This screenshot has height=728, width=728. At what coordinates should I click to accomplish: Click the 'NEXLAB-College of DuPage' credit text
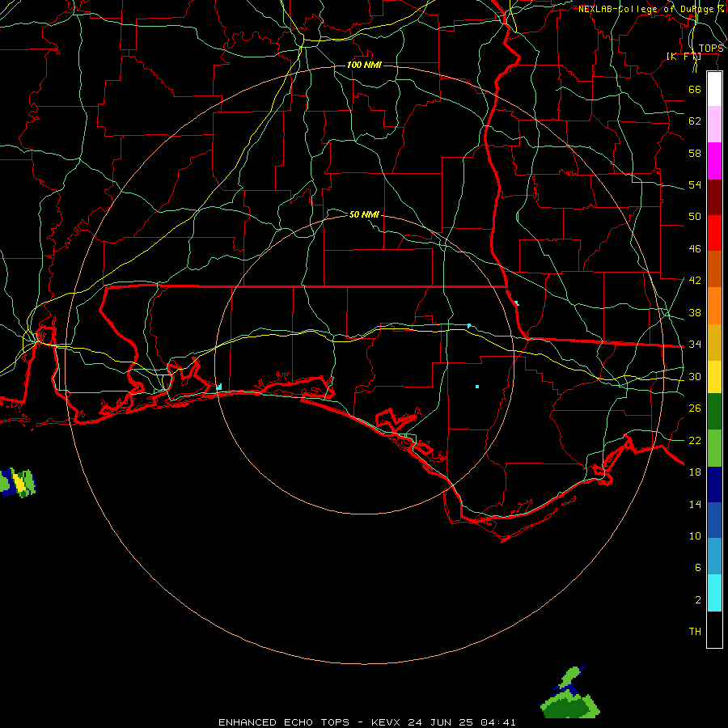645,9
